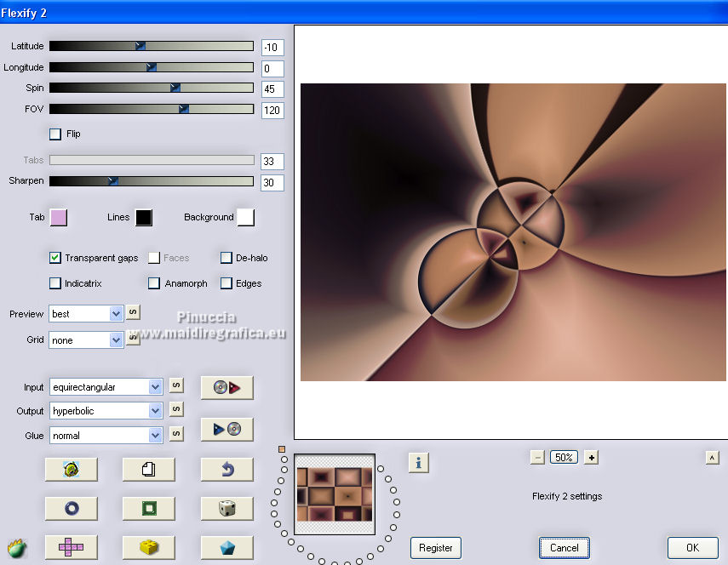
Task: Click the 50% zoom level button
Action: click(x=564, y=458)
